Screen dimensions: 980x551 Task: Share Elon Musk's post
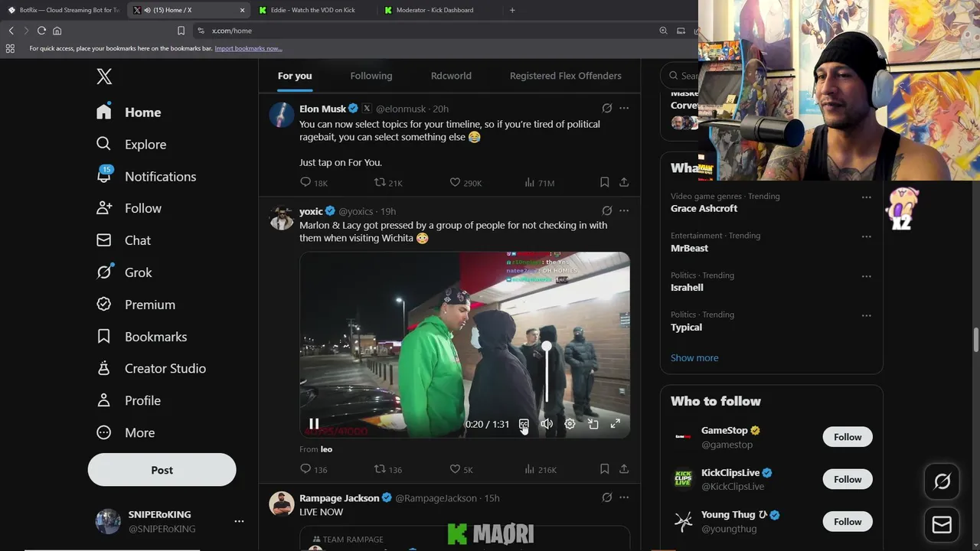[x=624, y=182]
